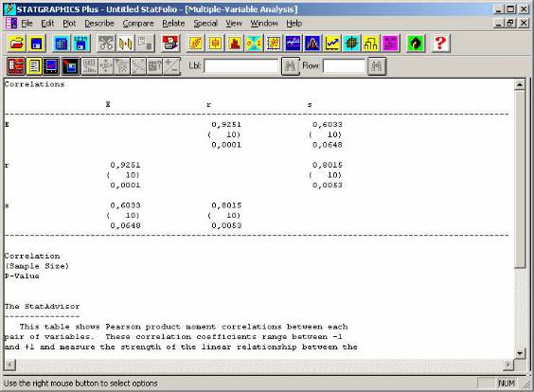The height and width of the screenshot is (392, 534).
Task: Click the "(Sample Size)" legend text
Action: point(37,266)
